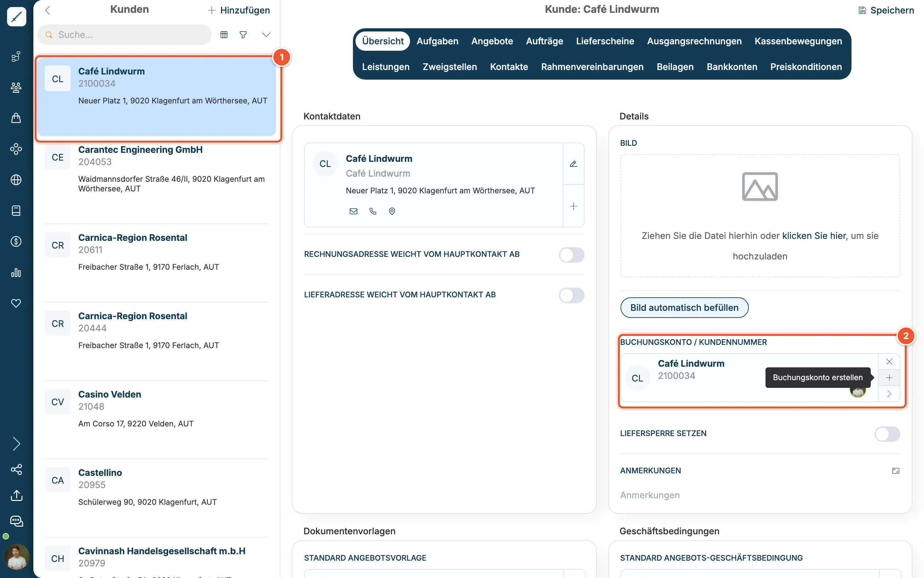Click the upload icon in sidebar
The image size is (924, 578).
click(16, 495)
